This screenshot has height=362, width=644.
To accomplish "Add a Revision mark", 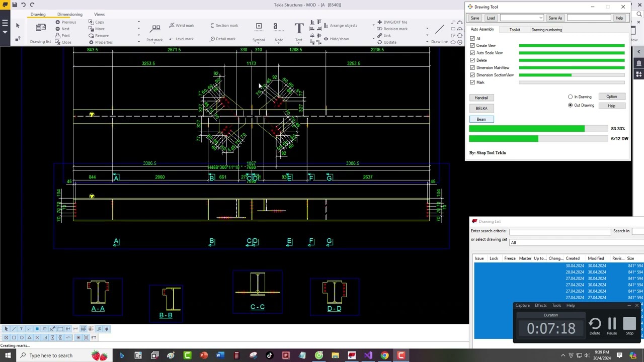I will [392, 29].
